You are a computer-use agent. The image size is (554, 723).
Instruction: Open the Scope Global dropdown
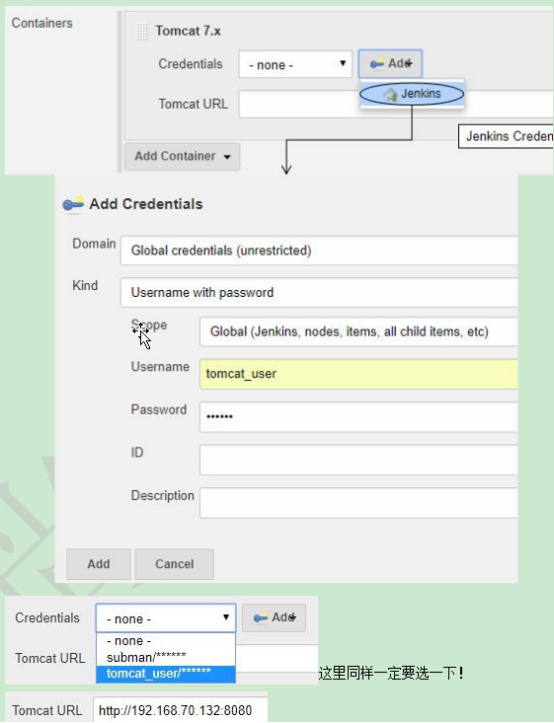[x=358, y=332]
